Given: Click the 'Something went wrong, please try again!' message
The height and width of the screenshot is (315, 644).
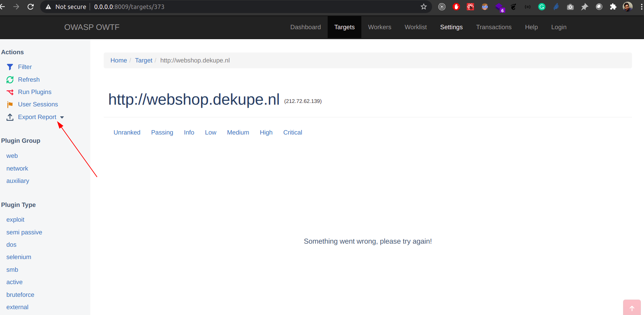Looking at the screenshot, I should [x=368, y=241].
